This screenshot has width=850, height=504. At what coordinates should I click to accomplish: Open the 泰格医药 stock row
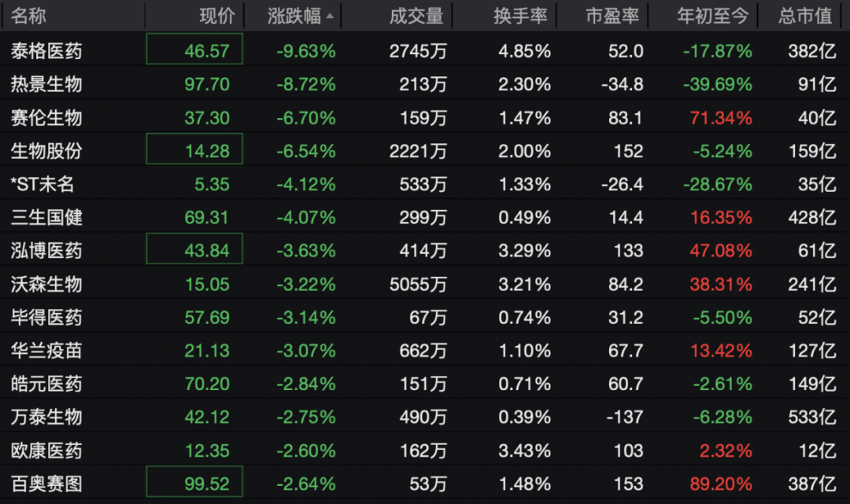(425, 50)
